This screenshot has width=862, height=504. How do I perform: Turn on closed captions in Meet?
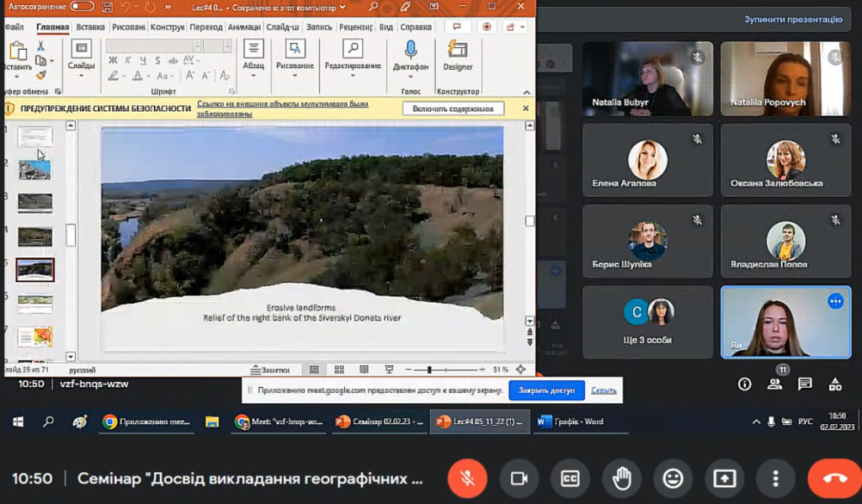[x=570, y=478]
